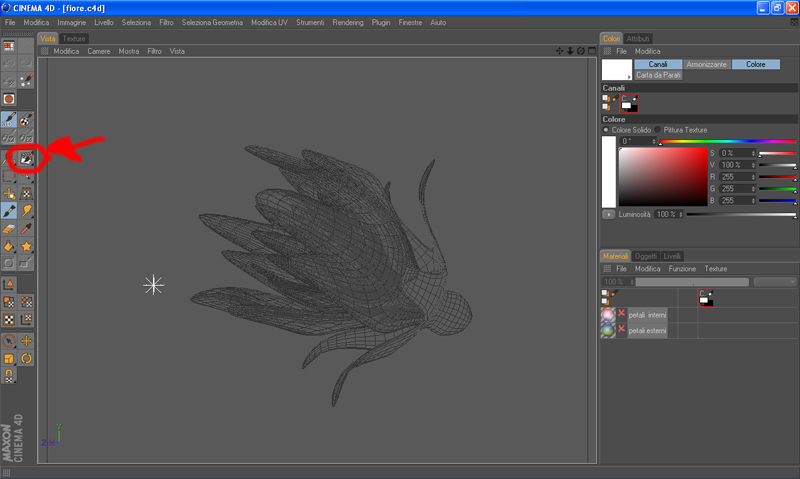Open color preview swatch corner arrow
The height and width of the screenshot is (479, 800).
pos(629,77)
